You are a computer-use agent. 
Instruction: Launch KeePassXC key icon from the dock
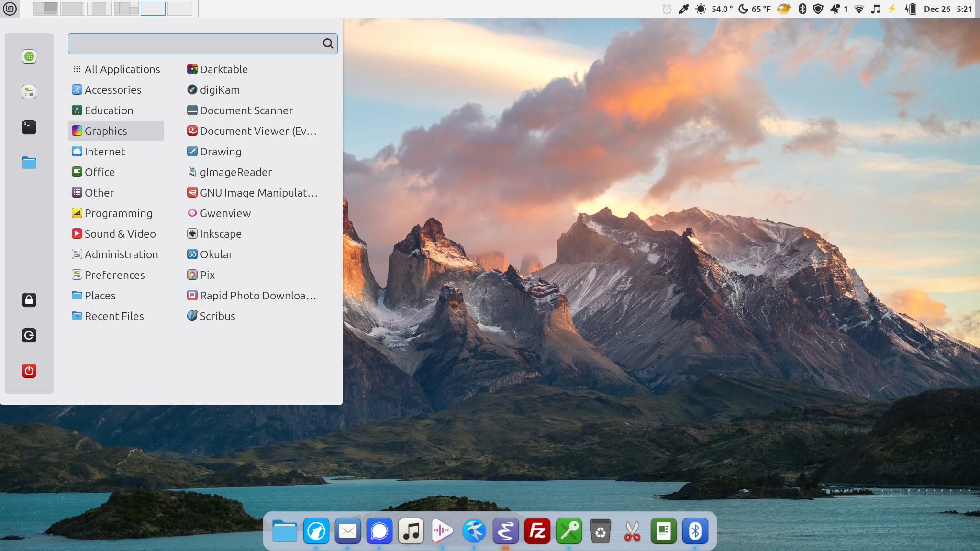click(569, 530)
